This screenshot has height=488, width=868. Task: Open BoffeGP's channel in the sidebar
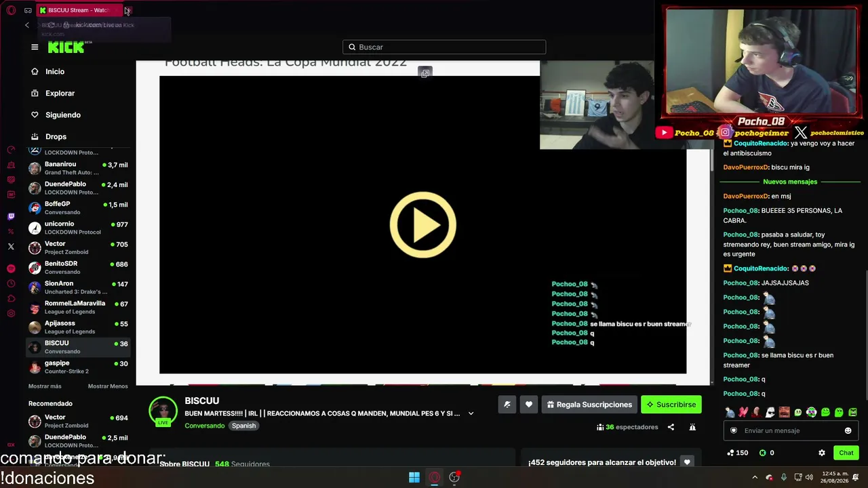pos(78,208)
